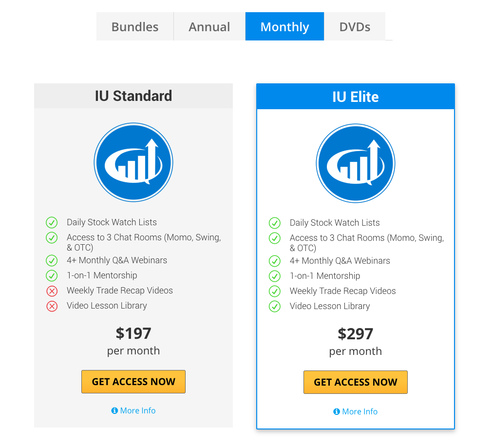The height and width of the screenshot is (448, 492).
Task: Click green check beside Standard Daily Stock Watch Lists
Action: point(52,223)
